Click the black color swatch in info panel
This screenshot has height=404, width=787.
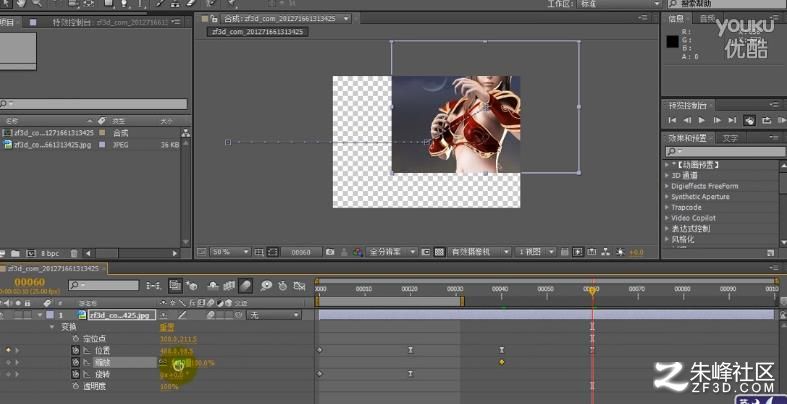click(x=672, y=42)
